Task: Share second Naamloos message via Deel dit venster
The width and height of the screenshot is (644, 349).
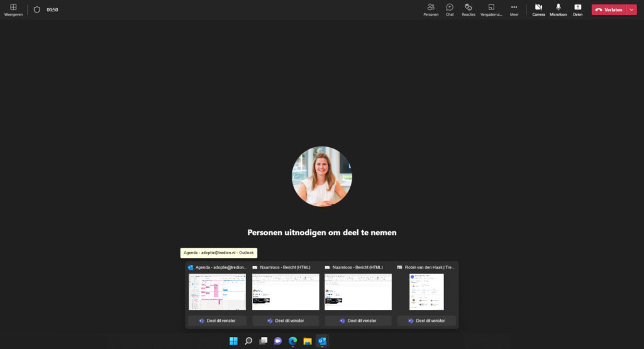Action: click(x=358, y=321)
